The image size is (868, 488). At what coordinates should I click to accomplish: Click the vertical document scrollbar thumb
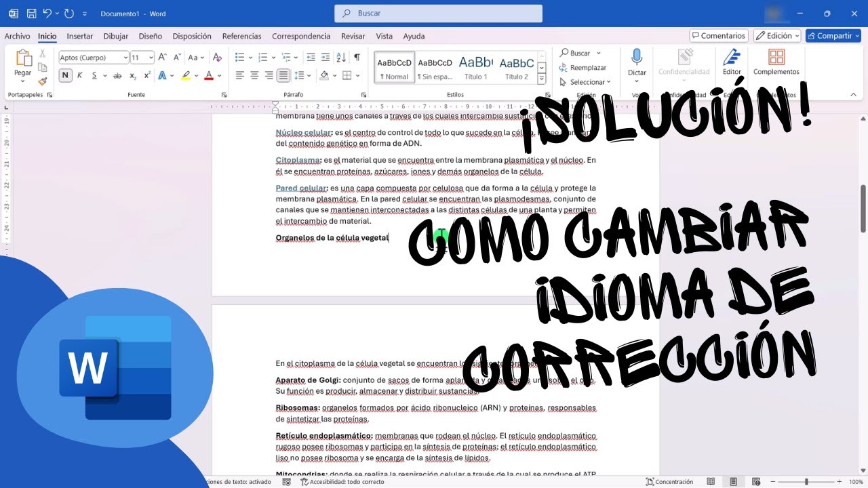(x=863, y=208)
